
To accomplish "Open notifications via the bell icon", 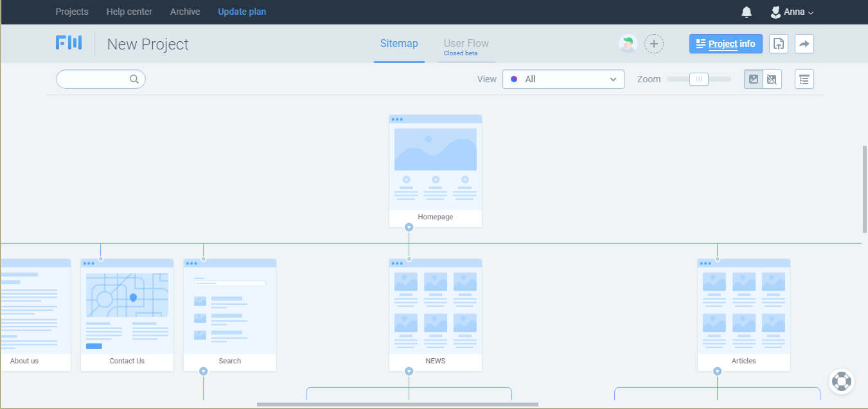I will tap(747, 12).
